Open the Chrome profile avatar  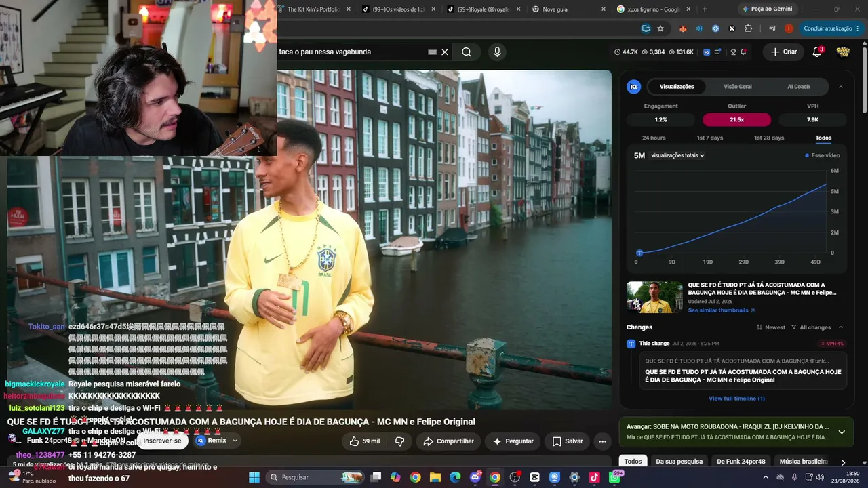[x=789, y=28]
